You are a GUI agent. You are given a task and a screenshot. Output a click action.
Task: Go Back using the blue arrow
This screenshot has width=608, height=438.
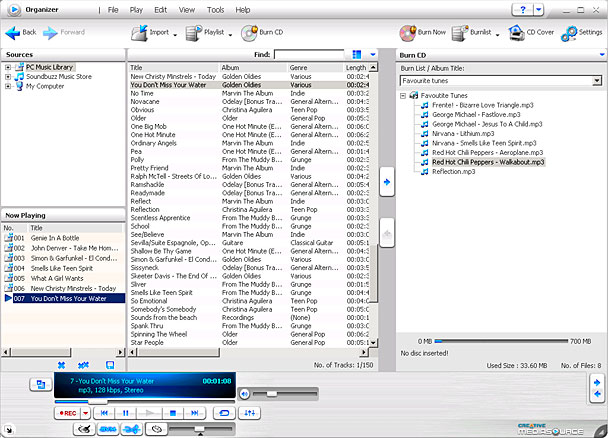[20, 33]
